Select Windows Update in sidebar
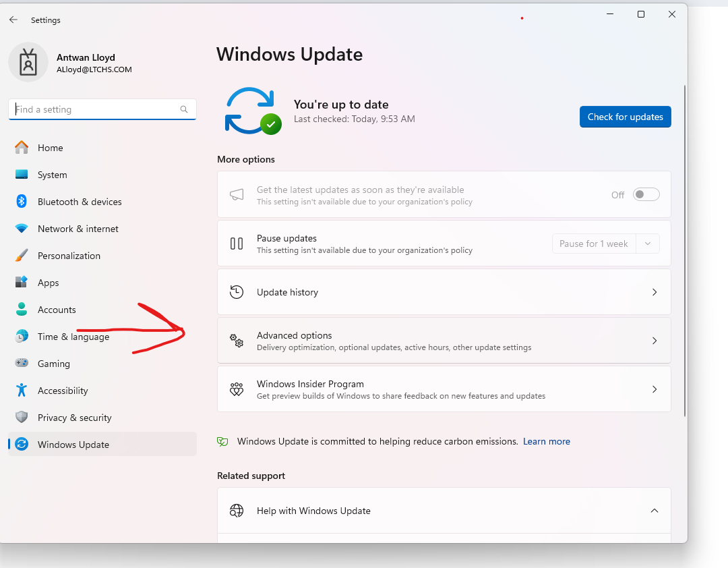 pos(102,445)
